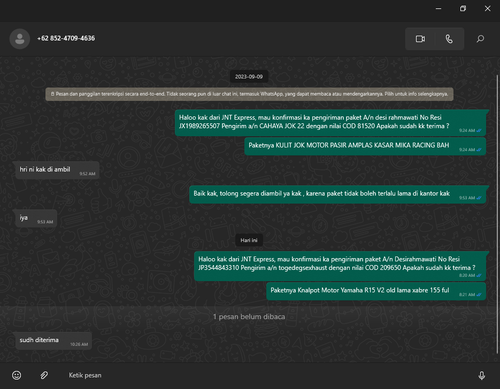Select the 'Paketnya Knalpot Motor Yamaha' message
Viewport: 500px width, 389px height.
pyautogui.click(x=376, y=291)
